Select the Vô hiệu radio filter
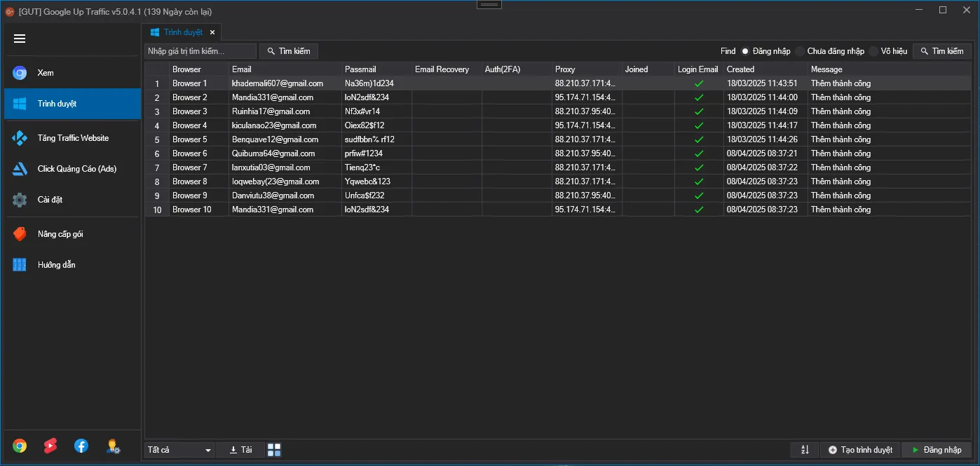The width and height of the screenshot is (980, 466). 873,51
